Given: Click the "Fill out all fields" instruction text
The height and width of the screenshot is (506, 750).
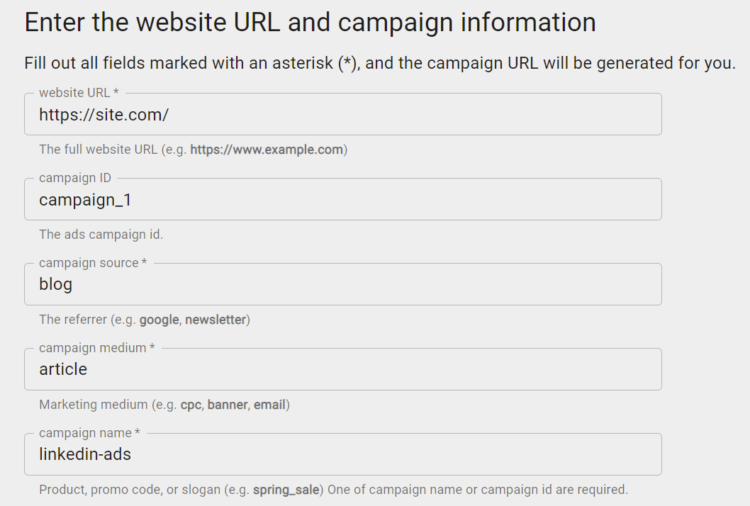Looking at the screenshot, I should (x=380, y=63).
